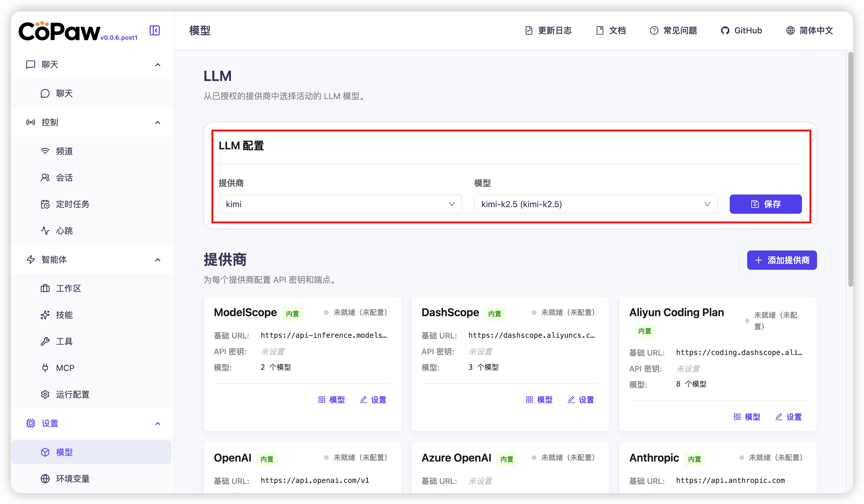Image resolution: width=864 pixels, height=504 pixels.
Task: Go to the 心跳 heartbeat page
Action: (x=64, y=231)
